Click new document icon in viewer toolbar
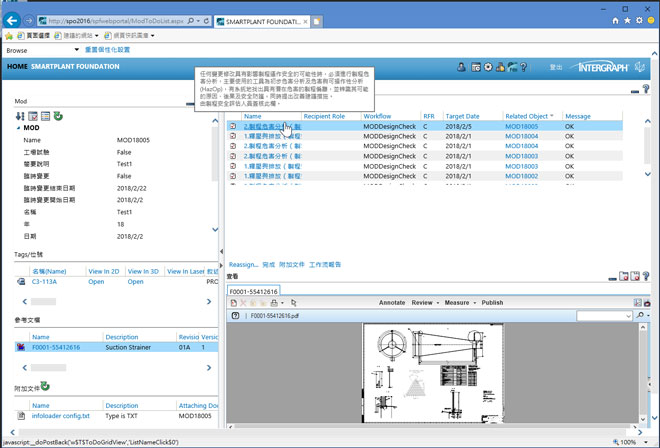Screen dimensions: 660x448 pyautogui.click(x=234, y=303)
